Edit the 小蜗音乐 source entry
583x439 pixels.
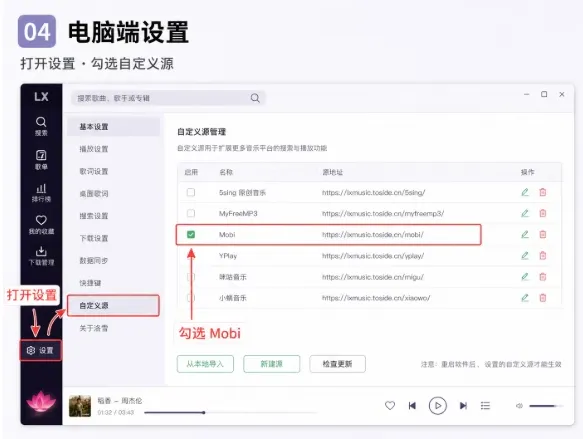(x=525, y=298)
